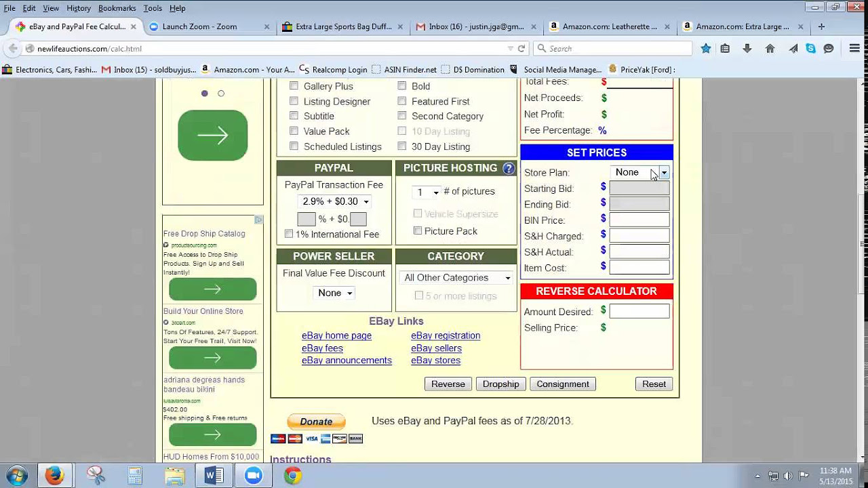Open the downloads arrow icon
This screenshot has width=868, height=488.
point(747,48)
